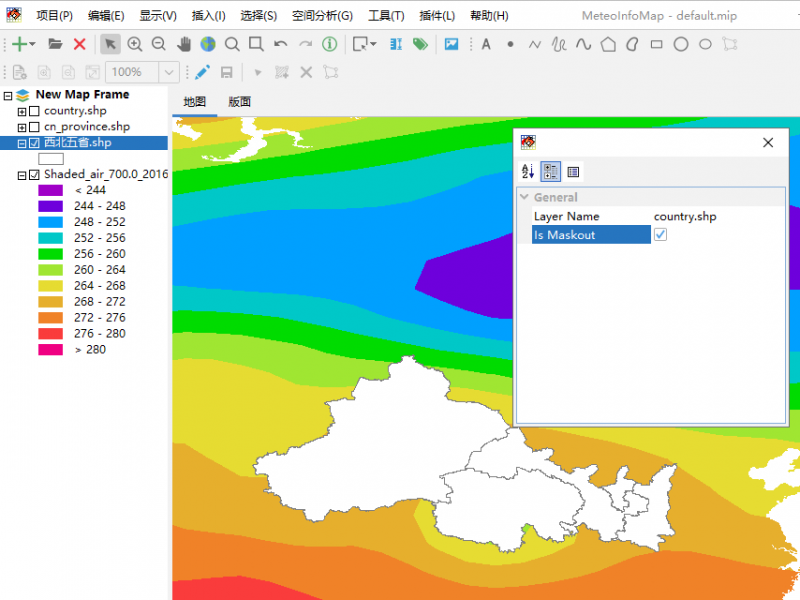Collapse the General property section
The height and width of the screenshot is (600, 800).
point(524,197)
